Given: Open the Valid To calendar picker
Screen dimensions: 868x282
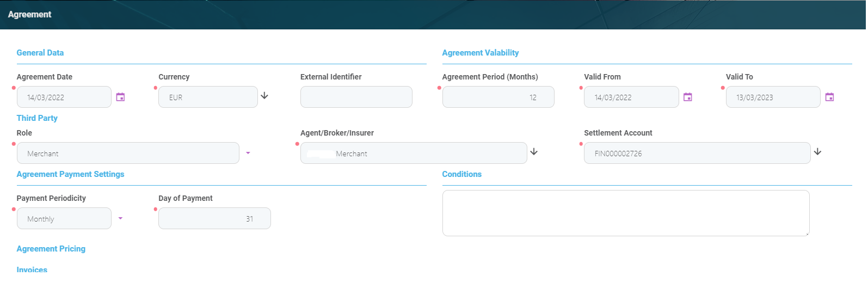Looking at the screenshot, I should coord(829,97).
